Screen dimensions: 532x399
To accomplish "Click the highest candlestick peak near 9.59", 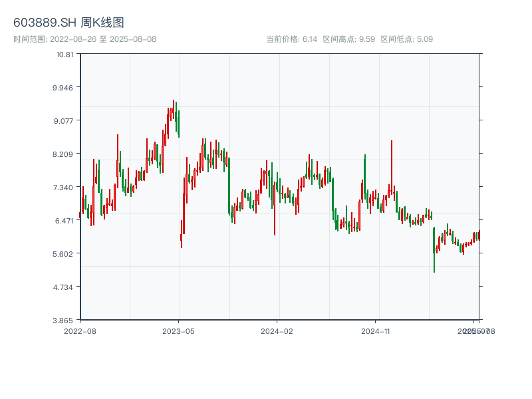I will click(x=174, y=109).
